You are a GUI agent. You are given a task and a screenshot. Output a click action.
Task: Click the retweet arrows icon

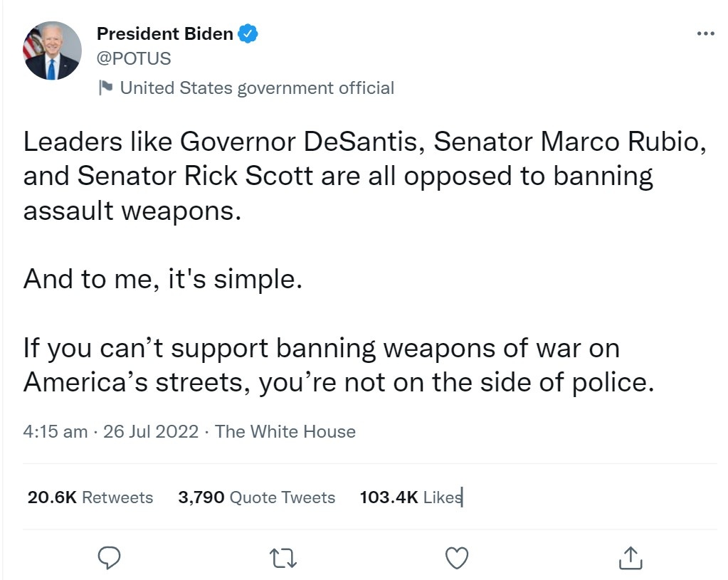point(284,557)
